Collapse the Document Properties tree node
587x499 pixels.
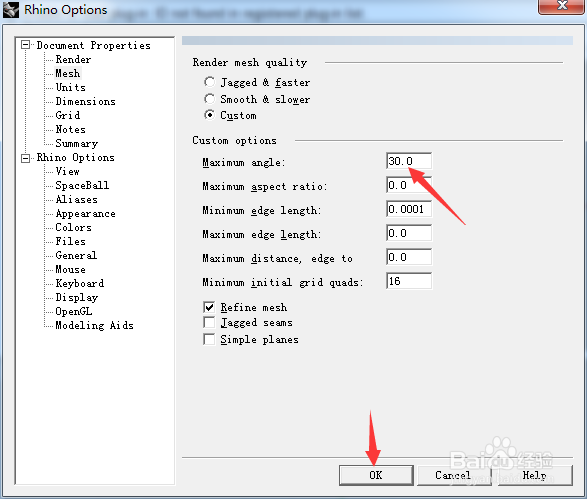point(25,45)
